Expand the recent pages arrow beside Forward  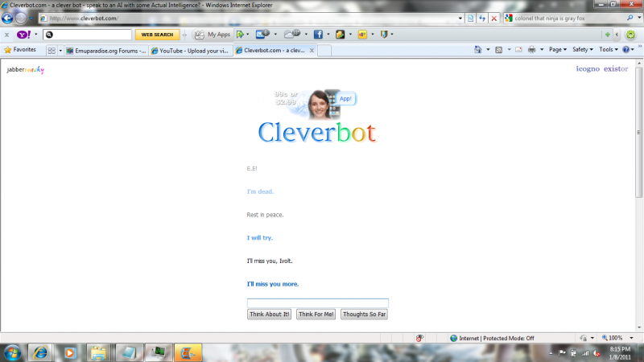(31, 18)
